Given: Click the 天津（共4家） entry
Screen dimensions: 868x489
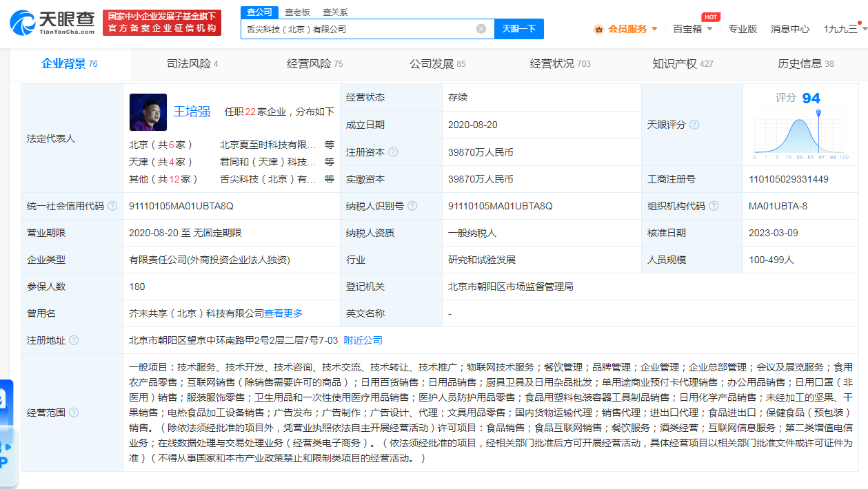Looking at the screenshot, I should [161, 162].
